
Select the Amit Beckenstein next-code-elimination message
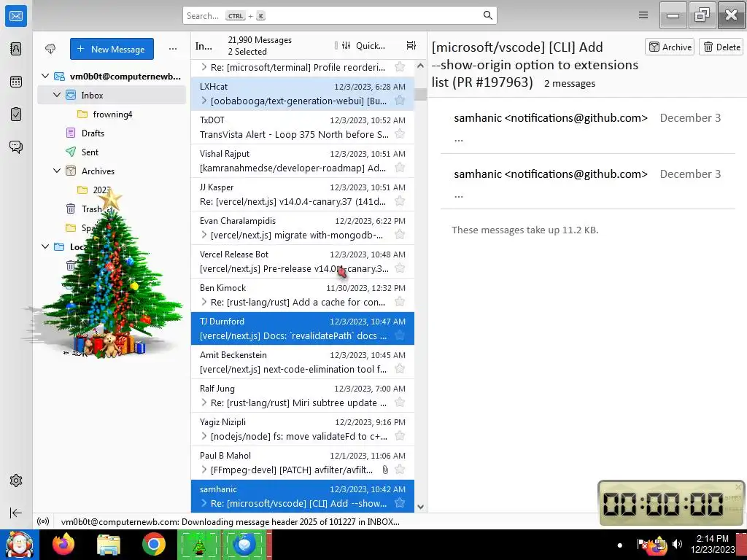pyautogui.click(x=303, y=362)
